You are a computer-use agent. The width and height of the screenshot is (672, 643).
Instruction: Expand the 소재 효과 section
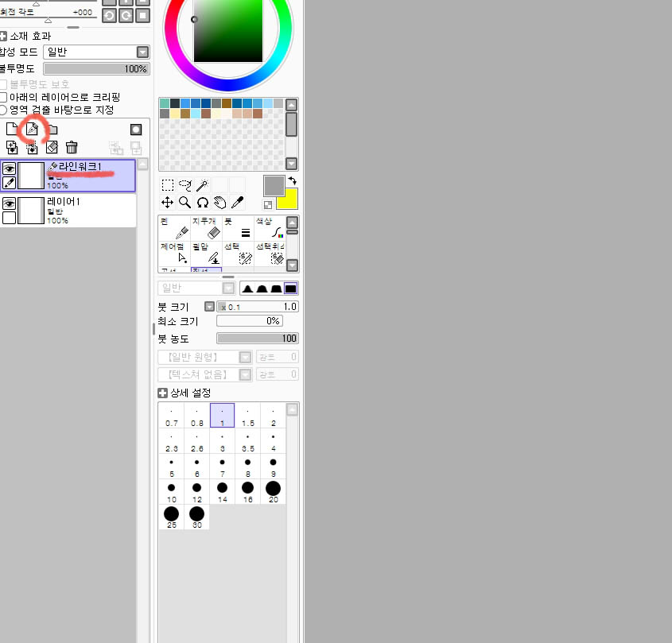(x=4, y=36)
